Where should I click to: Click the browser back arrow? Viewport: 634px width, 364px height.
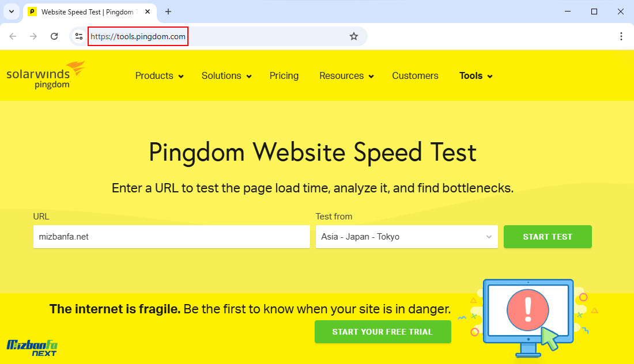(x=13, y=36)
